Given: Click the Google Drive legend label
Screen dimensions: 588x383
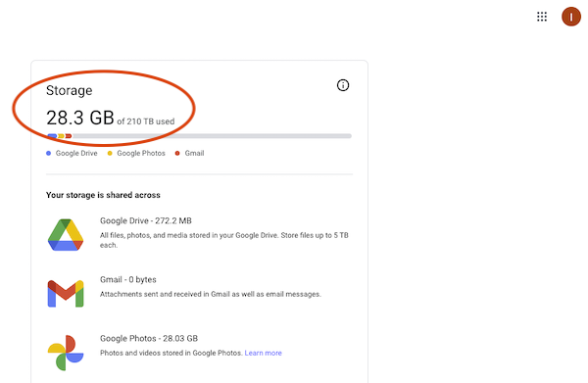Looking at the screenshot, I should (x=76, y=153).
